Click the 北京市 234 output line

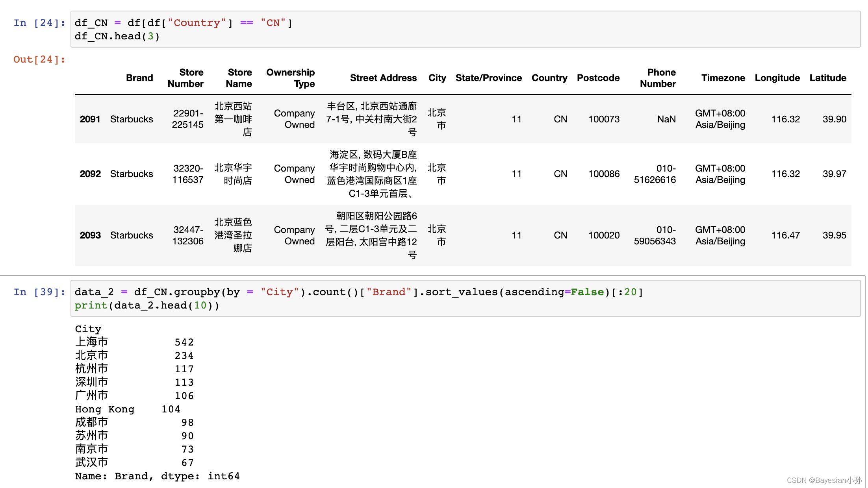[134, 355]
